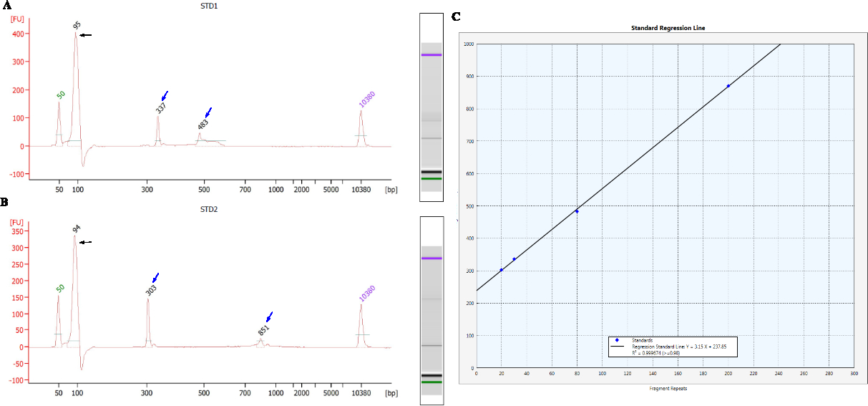
Task: Click the green 50 peak label in STD2
Action: 61,288
